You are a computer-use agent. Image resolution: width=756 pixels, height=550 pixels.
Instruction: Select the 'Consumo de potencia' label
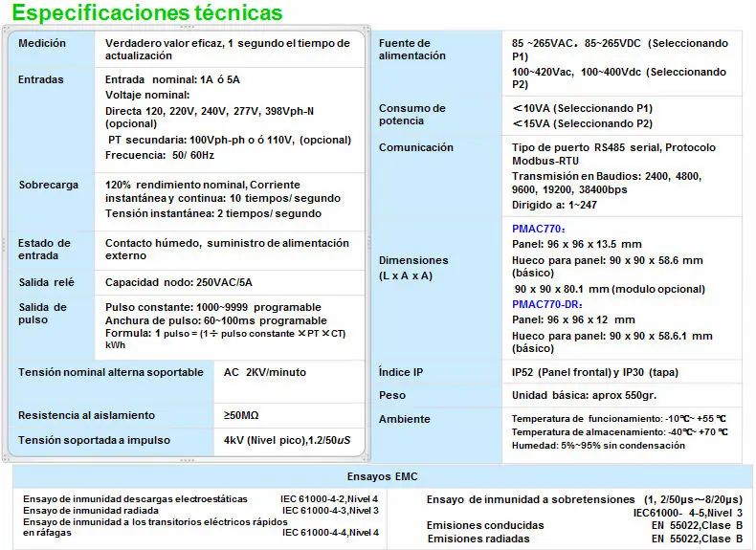pos(411,114)
